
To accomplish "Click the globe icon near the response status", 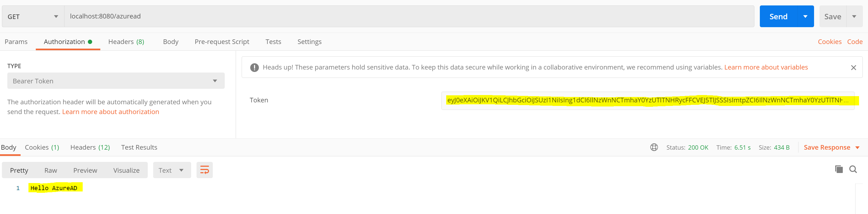I will coord(654,147).
